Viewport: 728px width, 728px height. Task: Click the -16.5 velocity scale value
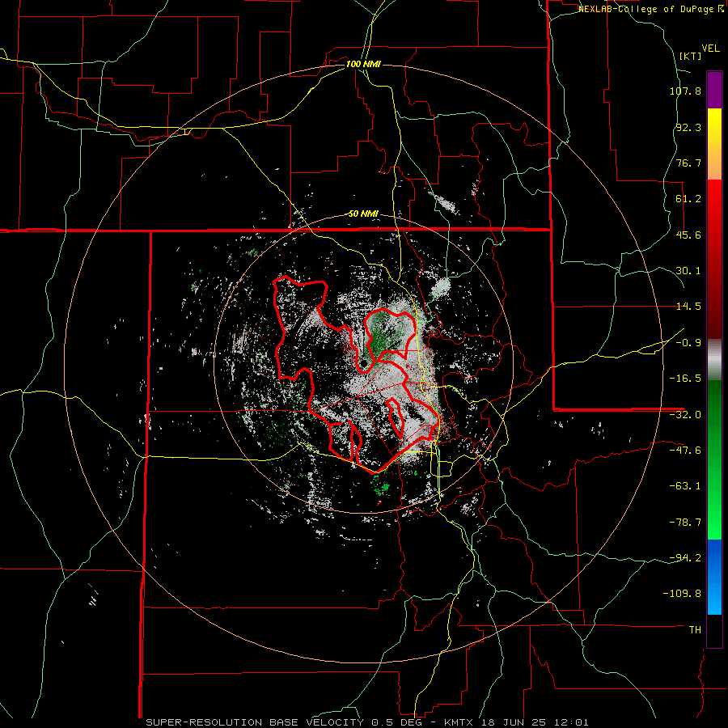coord(685,379)
